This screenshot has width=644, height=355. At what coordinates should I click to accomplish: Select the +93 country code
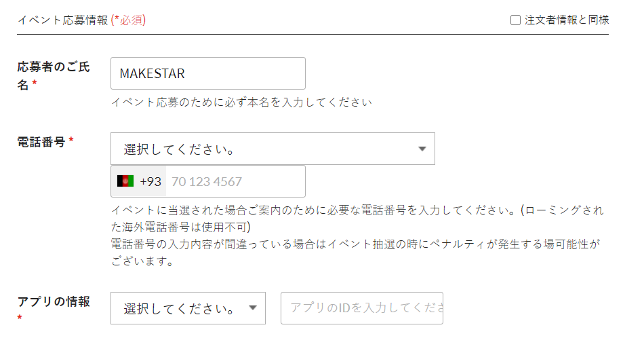click(150, 181)
